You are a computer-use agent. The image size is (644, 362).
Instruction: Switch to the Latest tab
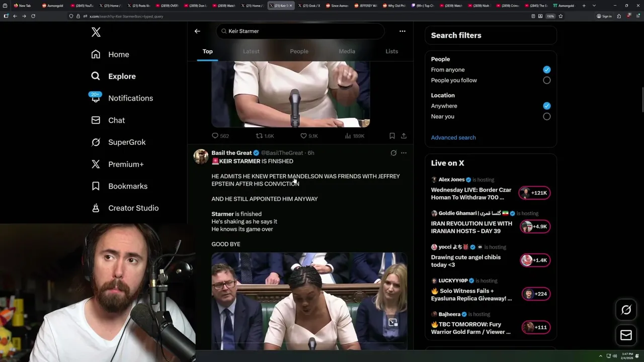tap(251, 51)
